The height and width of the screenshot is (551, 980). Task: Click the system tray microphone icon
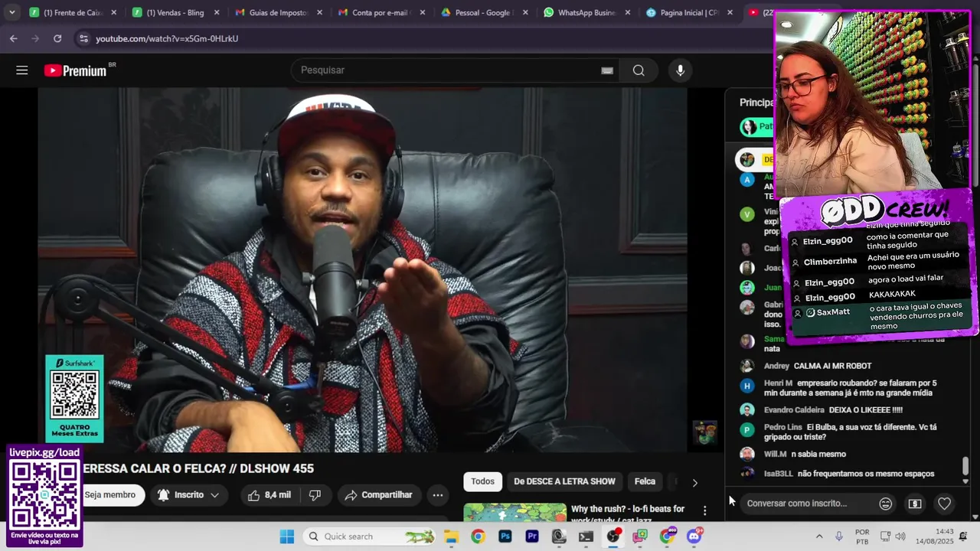pyautogui.click(x=839, y=536)
